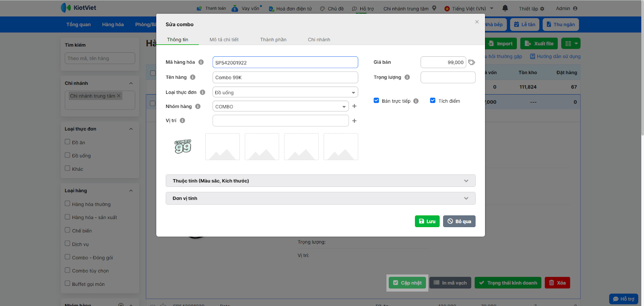Viewport: 644px width, 306px height.
Task: Click the Trạng thái kinh doanh button
Action: pos(508,283)
